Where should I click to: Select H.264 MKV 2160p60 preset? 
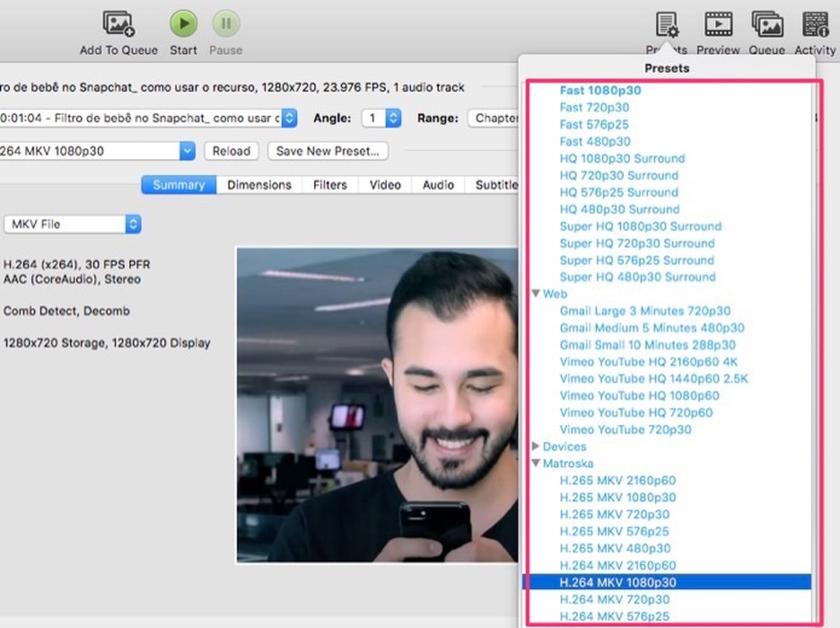click(618, 566)
